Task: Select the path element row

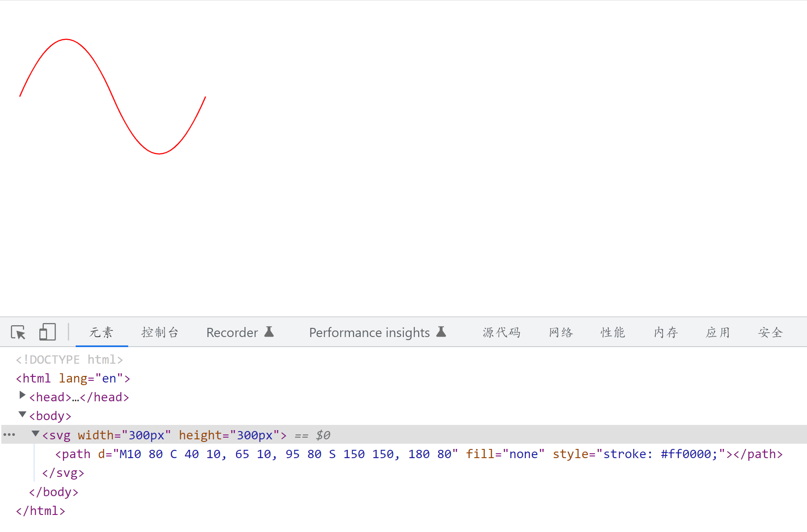Action: (x=419, y=454)
